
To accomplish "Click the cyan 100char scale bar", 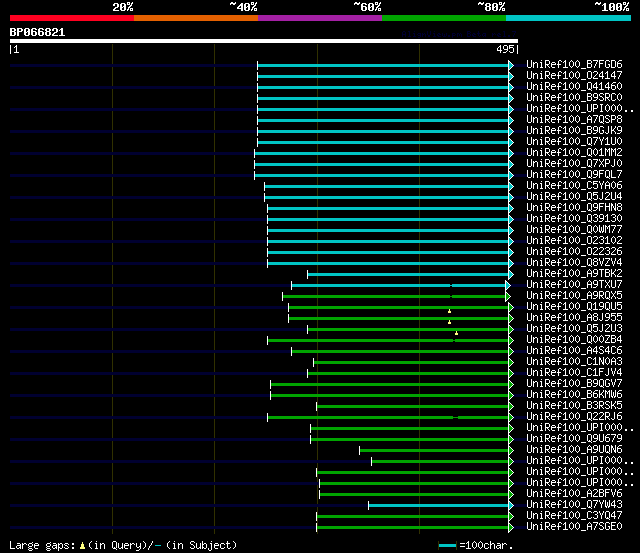I will coord(447,546).
